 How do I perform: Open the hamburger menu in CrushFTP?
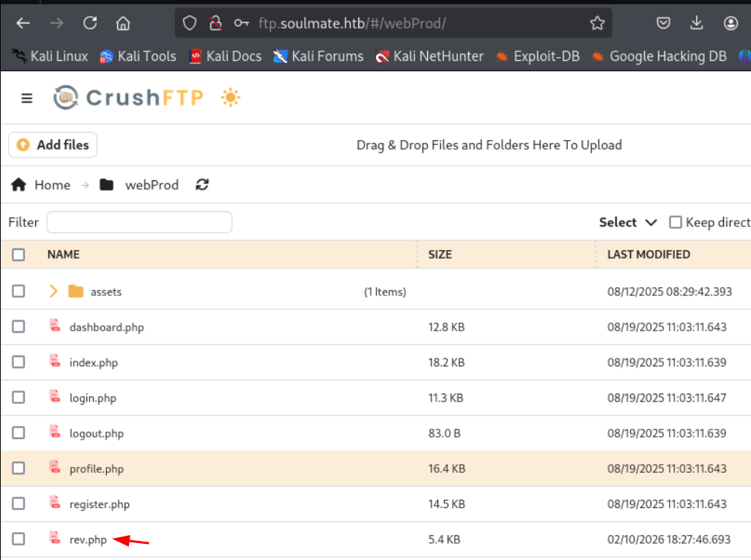coord(26,97)
